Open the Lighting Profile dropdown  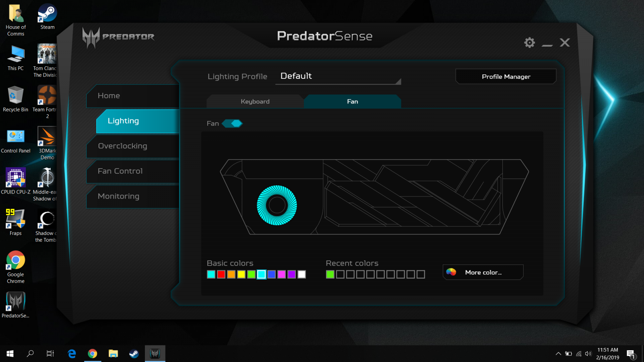tap(338, 76)
